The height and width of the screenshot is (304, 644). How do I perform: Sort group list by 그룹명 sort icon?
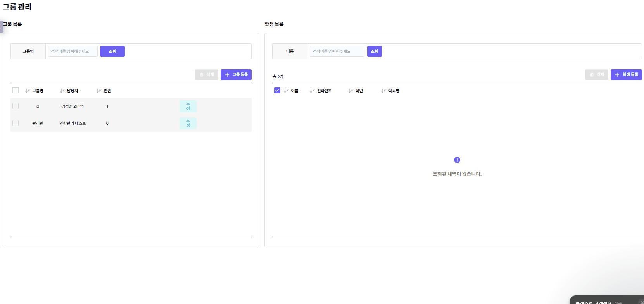(28, 91)
